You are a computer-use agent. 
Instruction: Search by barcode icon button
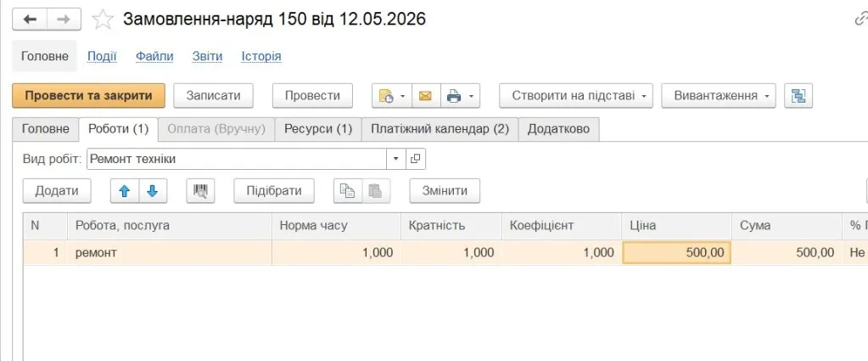(x=200, y=191)
